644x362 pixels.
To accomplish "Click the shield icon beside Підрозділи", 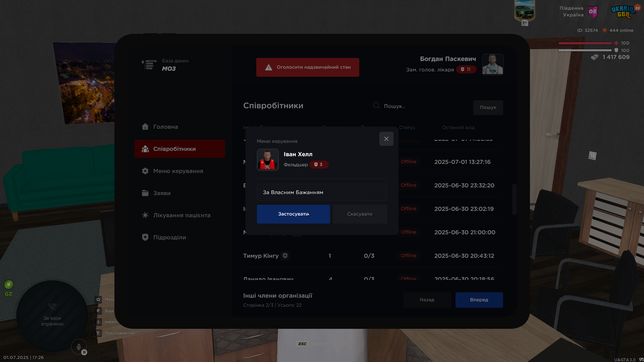I will [145, 237].
